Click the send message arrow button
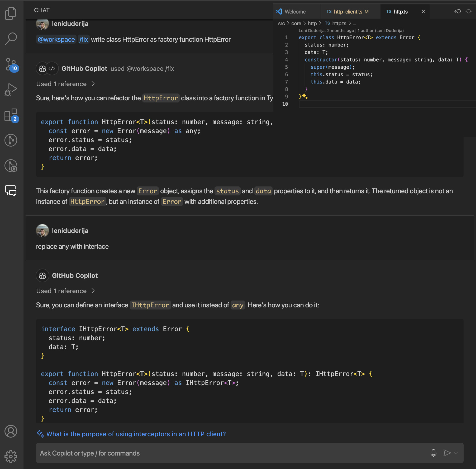This screenshot has height=469, width=476. click(447, 453)
